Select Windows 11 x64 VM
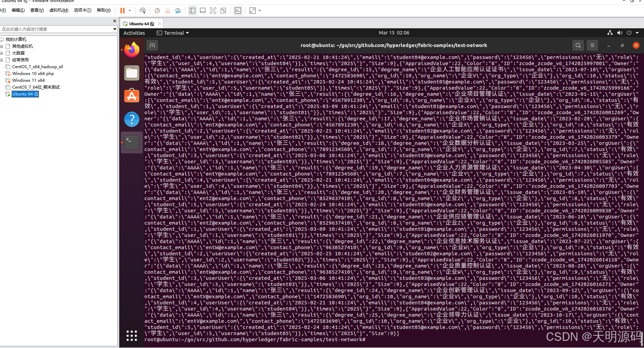Screen dimensions: 644x348 tap(28, 80)
